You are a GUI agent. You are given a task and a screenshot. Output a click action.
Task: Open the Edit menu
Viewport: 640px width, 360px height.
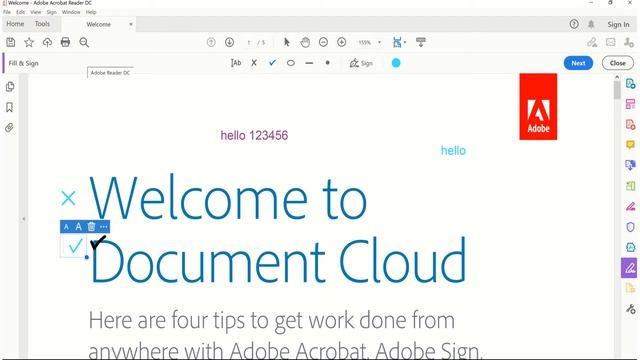pos(20,12)
